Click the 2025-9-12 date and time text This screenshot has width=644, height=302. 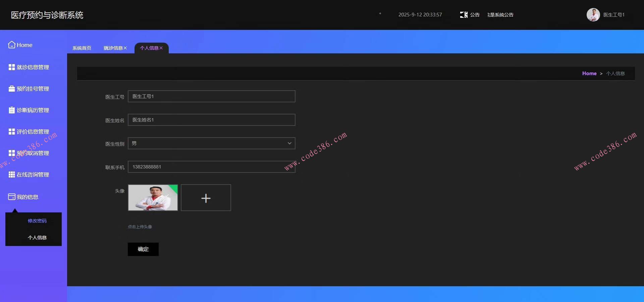tap(420, 15)
